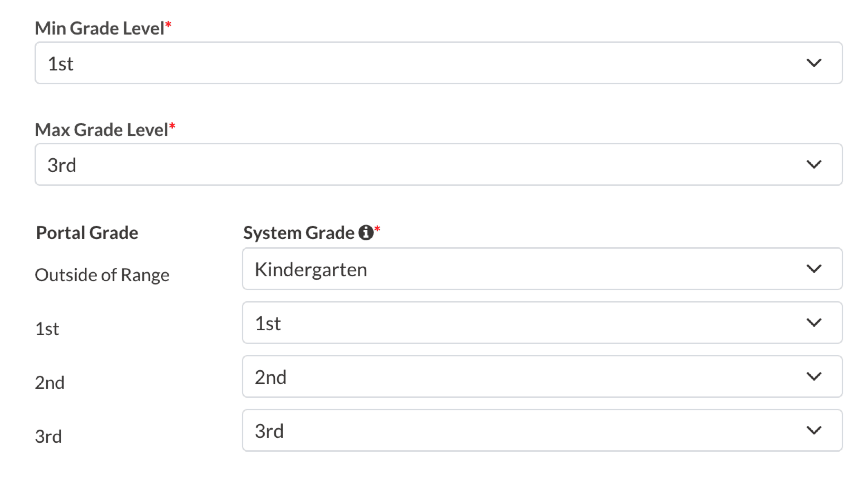Screen dimensions: 868x489
Task: Click chevron in the 2nd portal grade row
Action: [x=814, y=377]
